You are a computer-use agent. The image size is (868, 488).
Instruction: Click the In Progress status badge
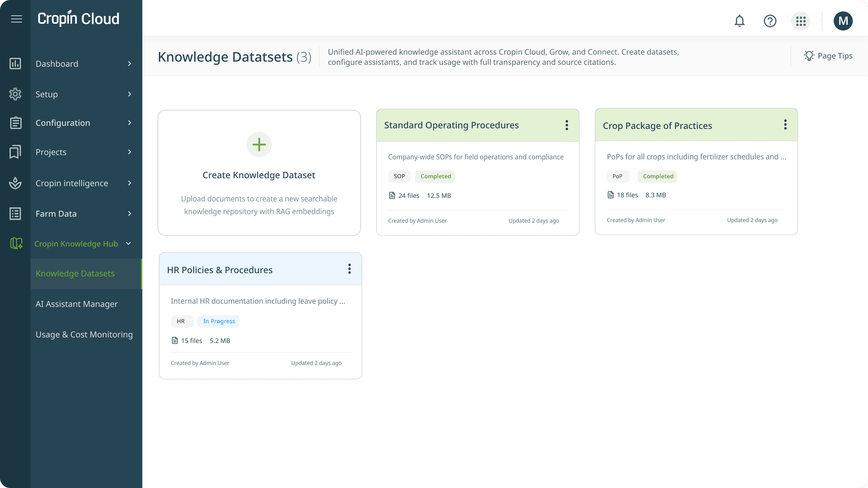point(219,321)
